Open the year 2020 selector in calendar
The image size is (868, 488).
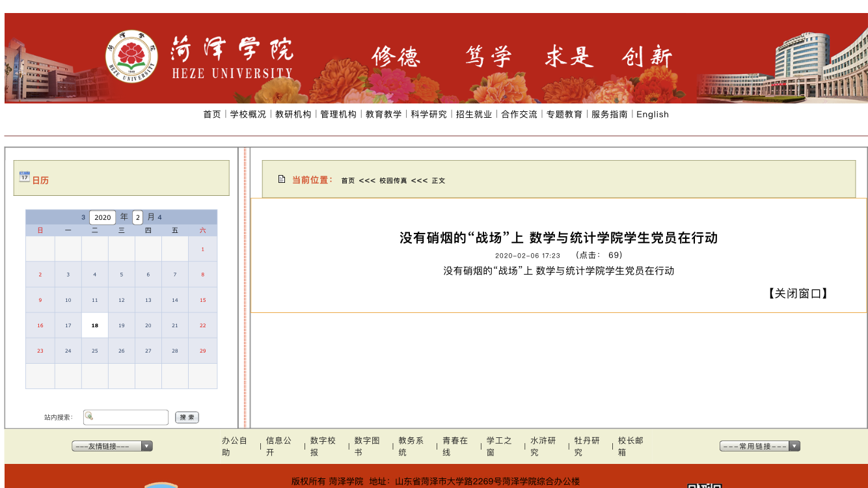point(102,217)
